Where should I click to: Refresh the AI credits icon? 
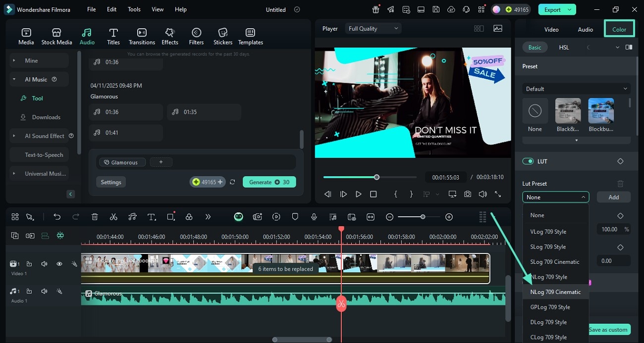(232, 182)
